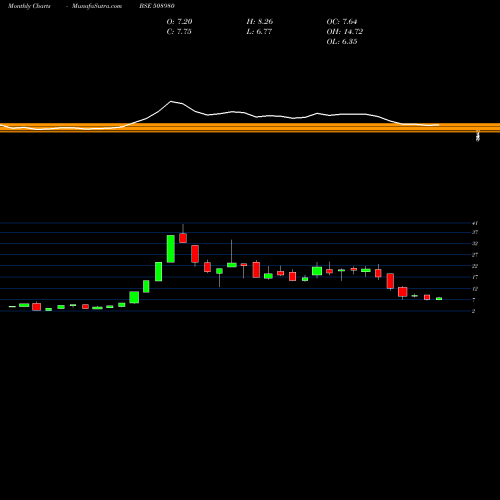
Task: Click the peak of the white indicator line
Action: click(x=171, y=101)
